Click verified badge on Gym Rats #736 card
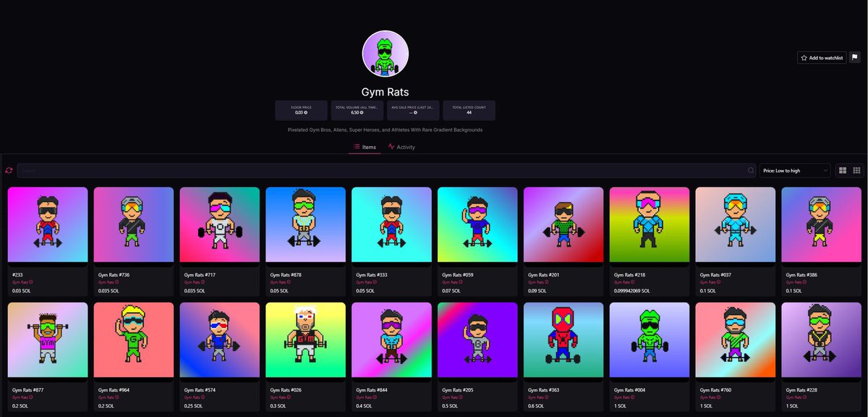The width and height of the screenshot is (868, 417). 117,282
